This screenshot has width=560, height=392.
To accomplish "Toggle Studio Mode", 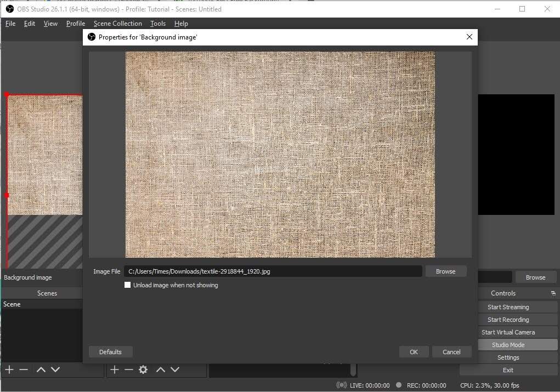I will 517,344.
